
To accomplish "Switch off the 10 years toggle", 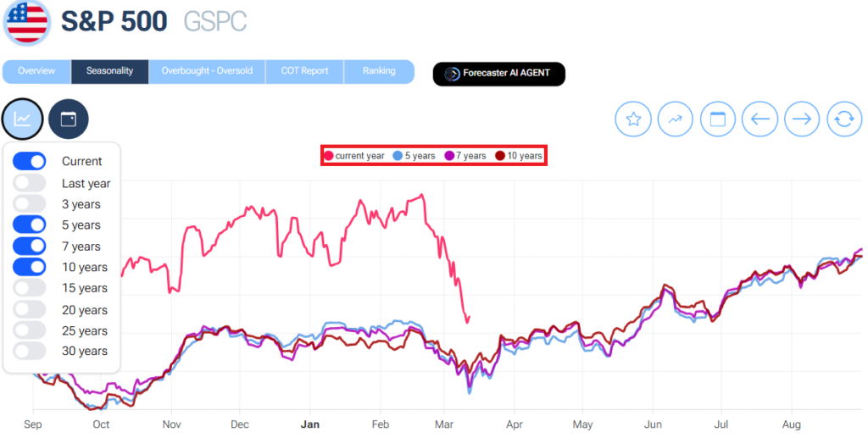I will coord(30,267).
